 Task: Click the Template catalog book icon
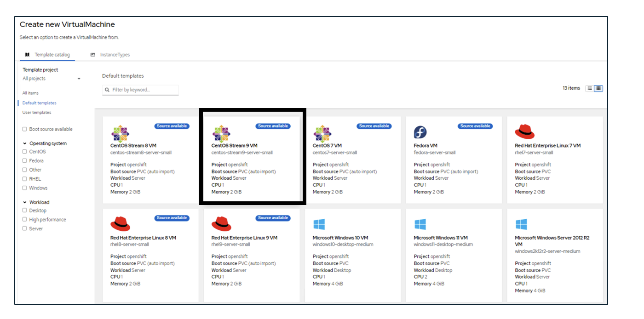click(x=27, y=55)
